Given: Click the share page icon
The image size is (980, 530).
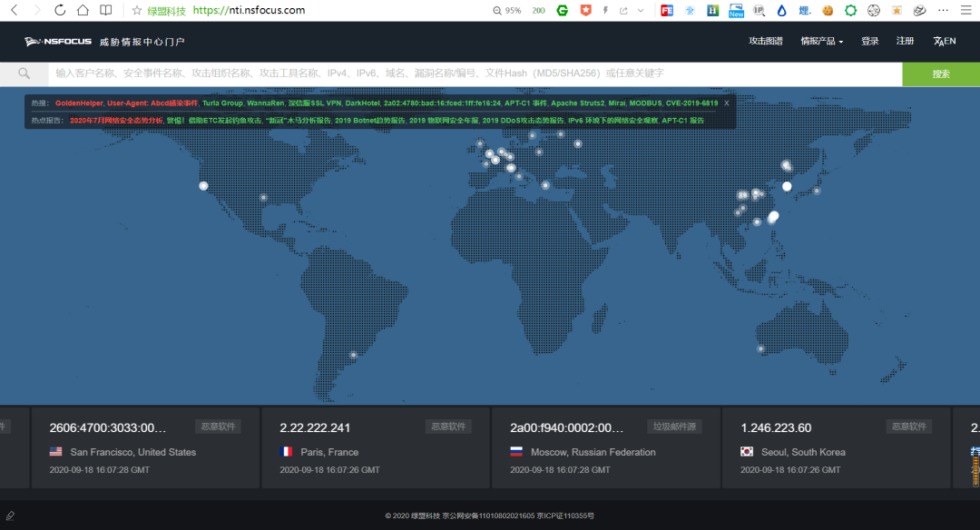Looking at the screenshot, I should [x=623, y=11].
